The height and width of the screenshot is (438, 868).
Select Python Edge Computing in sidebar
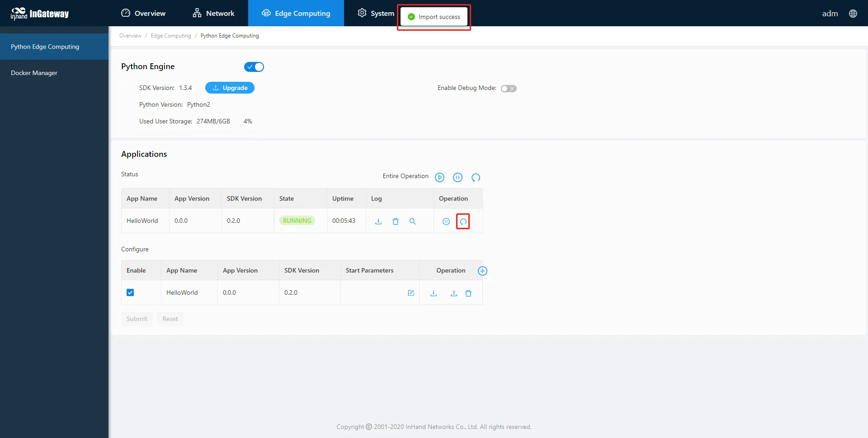(x=54, y=47)
